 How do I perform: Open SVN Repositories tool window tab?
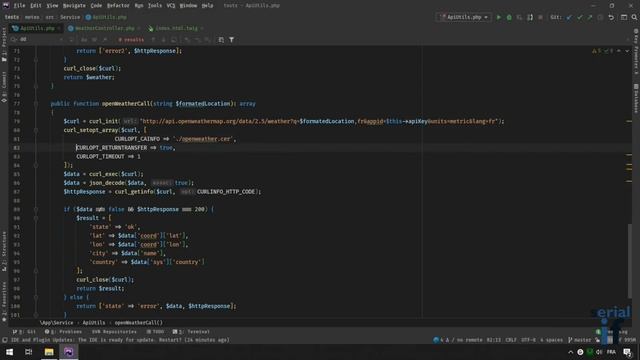(114, 332)
